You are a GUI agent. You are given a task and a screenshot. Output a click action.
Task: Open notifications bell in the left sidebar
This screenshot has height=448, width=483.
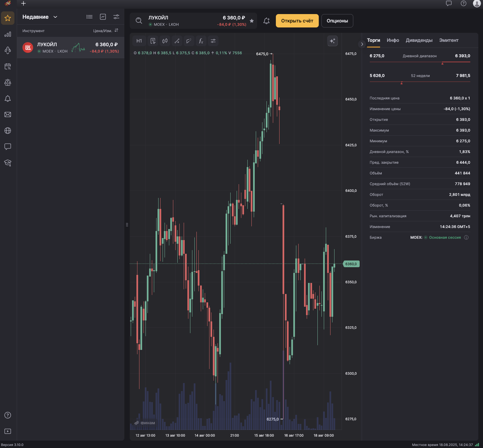(8, 98)
